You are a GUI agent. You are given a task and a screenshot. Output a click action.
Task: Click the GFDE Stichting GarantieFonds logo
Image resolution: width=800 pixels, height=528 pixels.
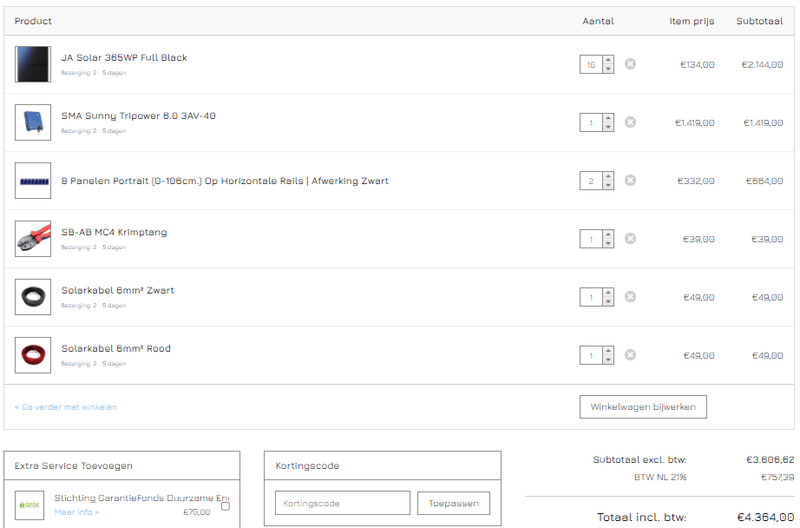[29, 505]
